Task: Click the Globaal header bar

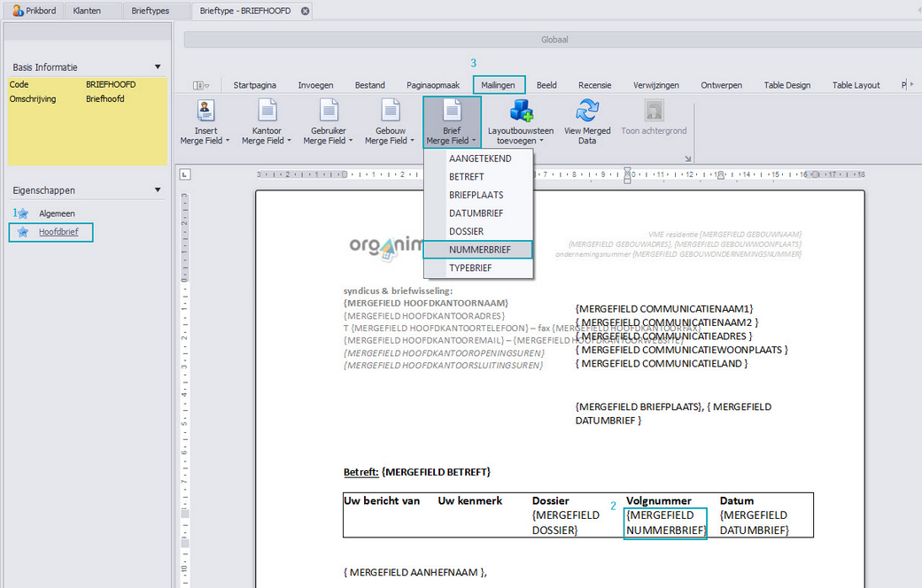Action: 553,39
